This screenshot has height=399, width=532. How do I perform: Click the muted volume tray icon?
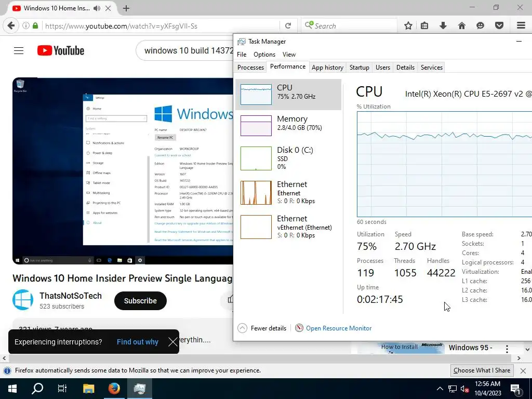(464, 389)
